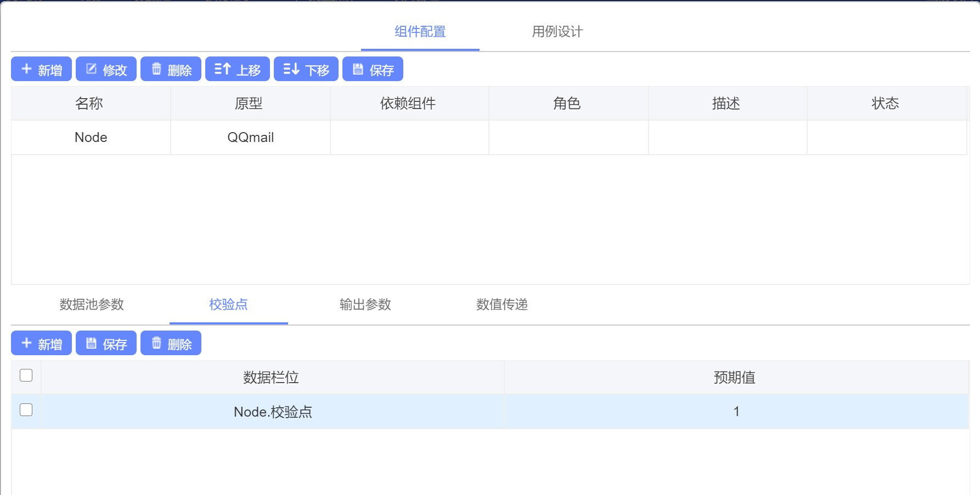This screenshot has width=980, height=495.
Task: Click the trash icon in the 校验点 toolbar
Action: pyautogui.click(x=156, y=343)
